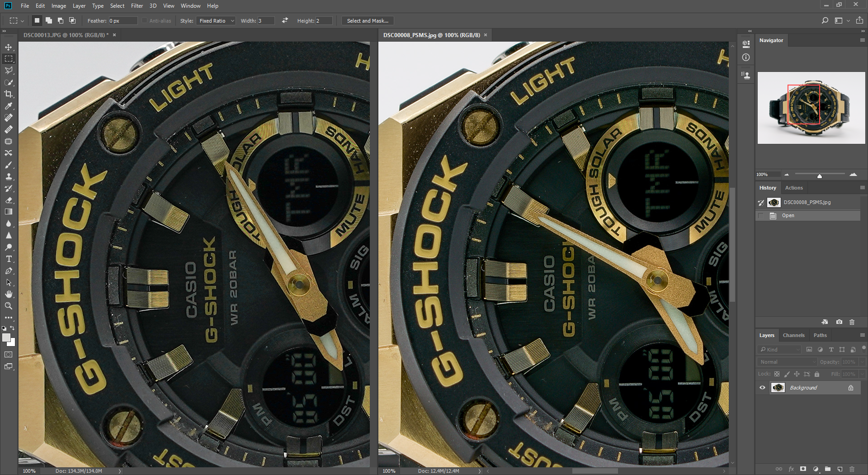Viewport: 868px width, 475px height.
Task: Open the blend mode dropdown showing Normal
Action: pos(787,362)
